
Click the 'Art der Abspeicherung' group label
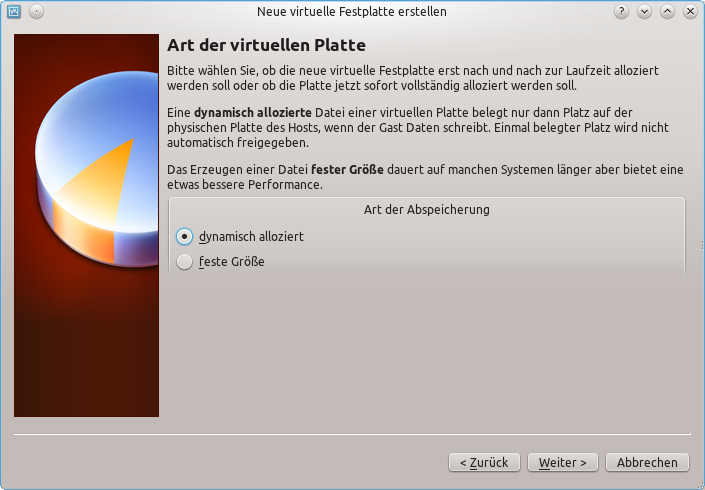tap(426, 210)
